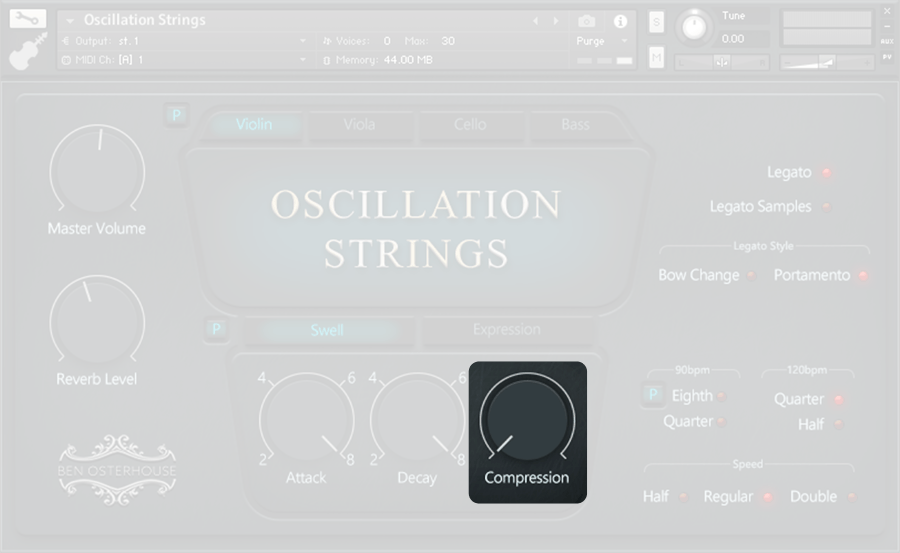Toggle the AUX button
Image resolution: width=900 pixels, height=553 pixels.
point(887,41)
